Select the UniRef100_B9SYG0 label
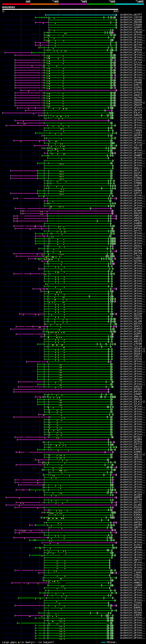 (x=131, y=324)
